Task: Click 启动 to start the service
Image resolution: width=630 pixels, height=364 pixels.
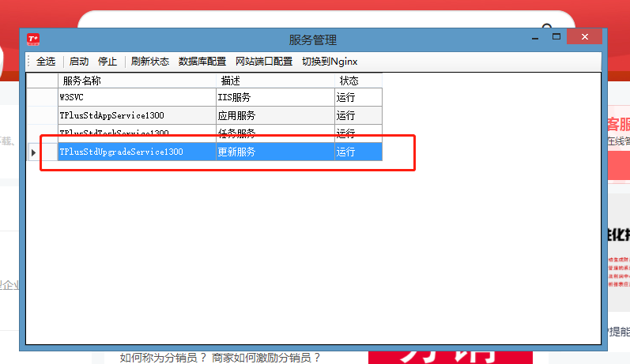Action: coord(79,62)
